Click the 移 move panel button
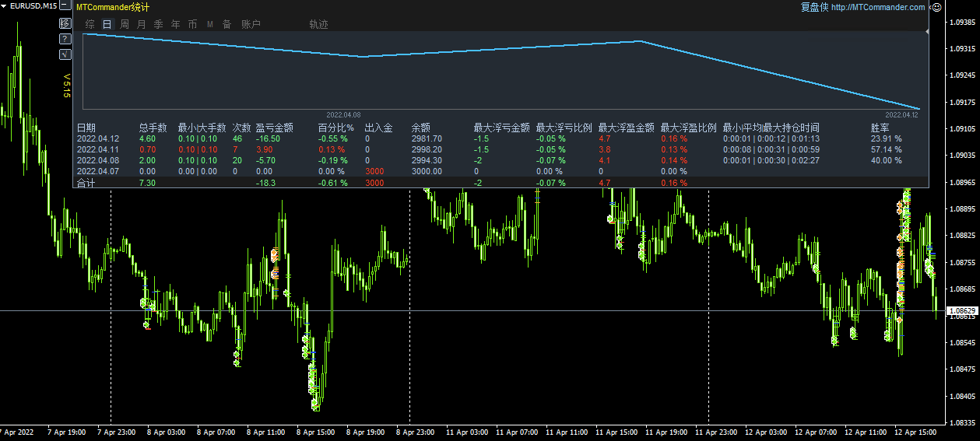This screenshot has height=441, width=980. [65, 23]
